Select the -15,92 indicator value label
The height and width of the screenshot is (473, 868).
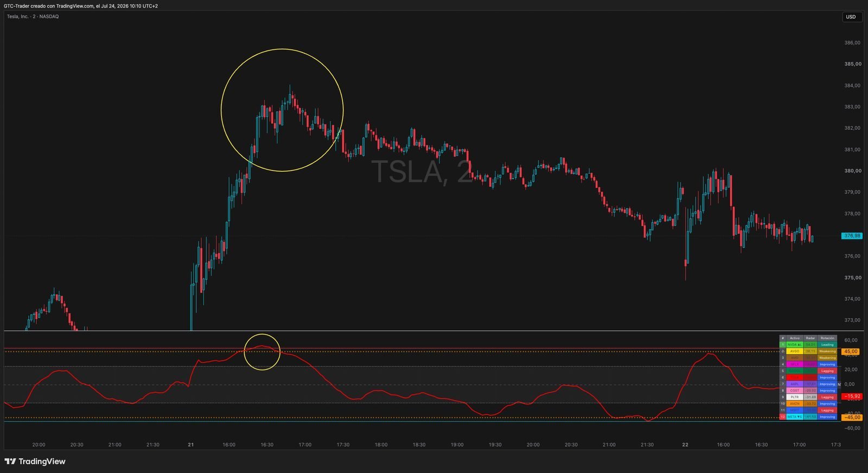(852, 396)
